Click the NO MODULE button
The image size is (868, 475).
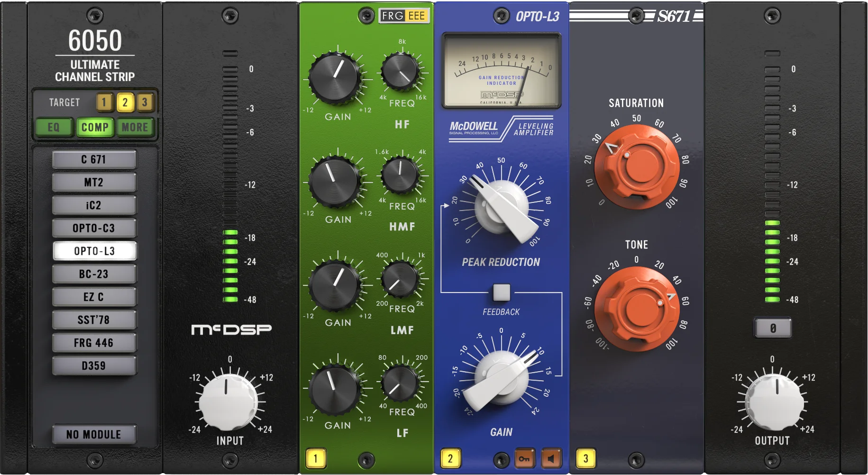click(94, 434)
